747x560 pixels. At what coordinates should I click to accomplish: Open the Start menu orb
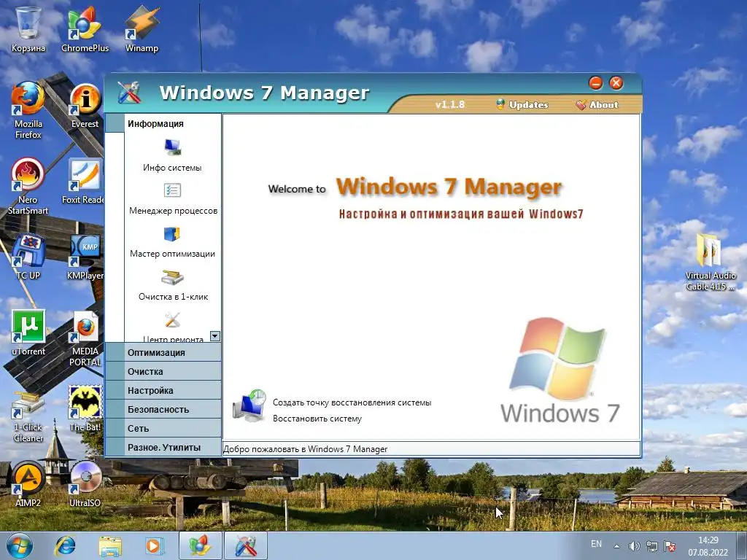19,545
